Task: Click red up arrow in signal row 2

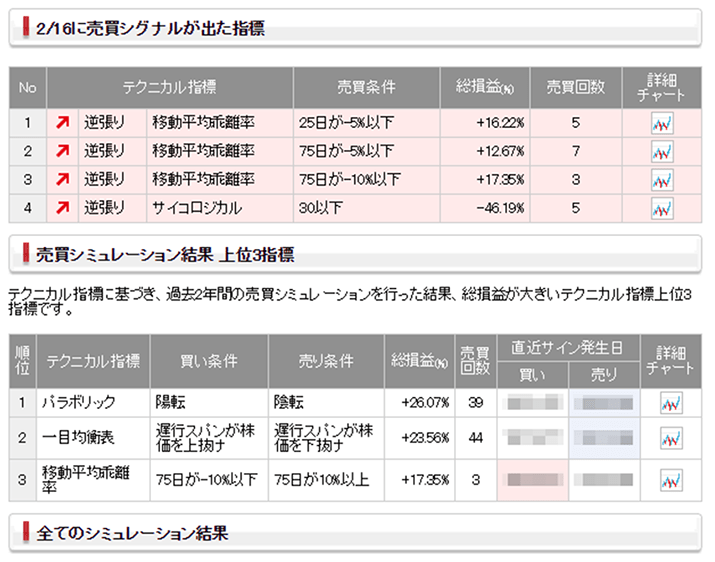Action: coord(62,151)
